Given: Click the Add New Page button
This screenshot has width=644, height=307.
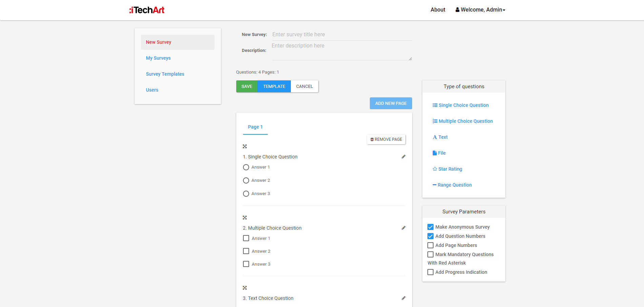Looking at the screenshot, I should pos(391,103).
